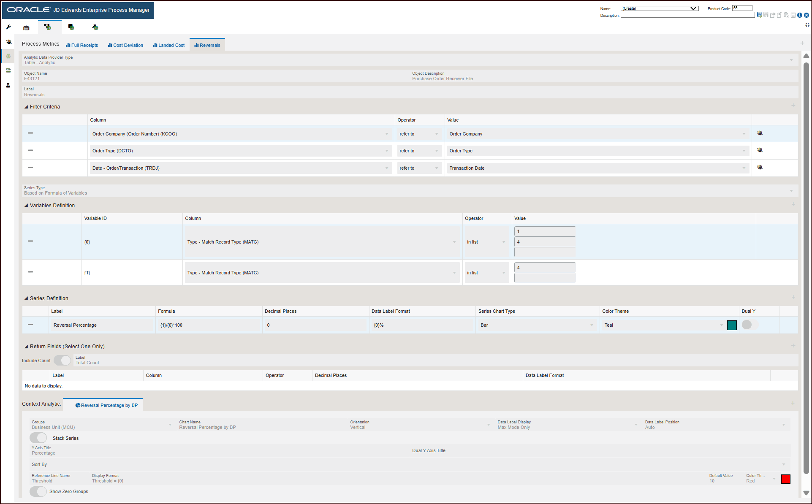This screenshot has height=504, width=812.
Task: Click the export arrow icon near toolbar
Action: [772, 15]
